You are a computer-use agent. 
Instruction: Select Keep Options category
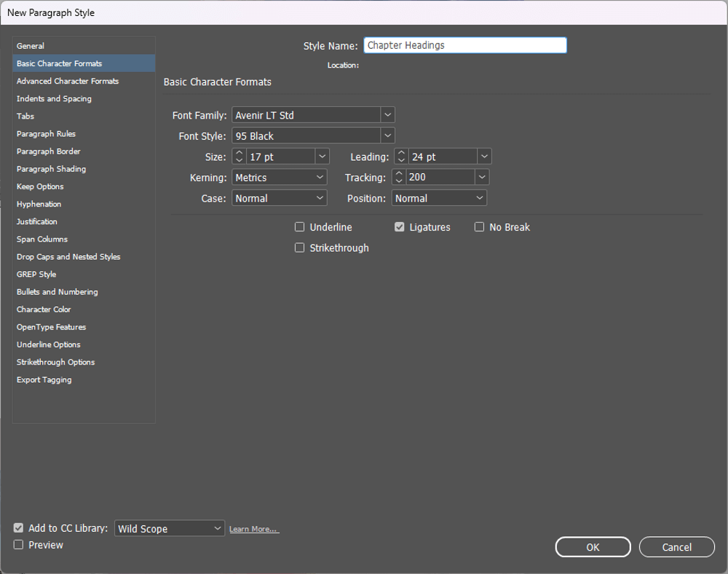(x=84, y=186)
